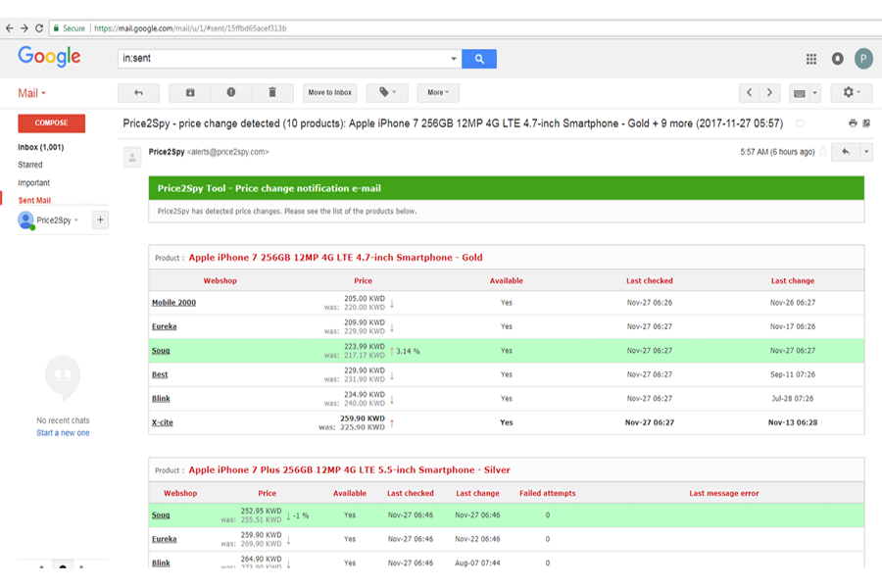Viewport: 882px width, 588px height.
Task: Click back to Sent Mail arrow button
Action: (x=138, y=93)
